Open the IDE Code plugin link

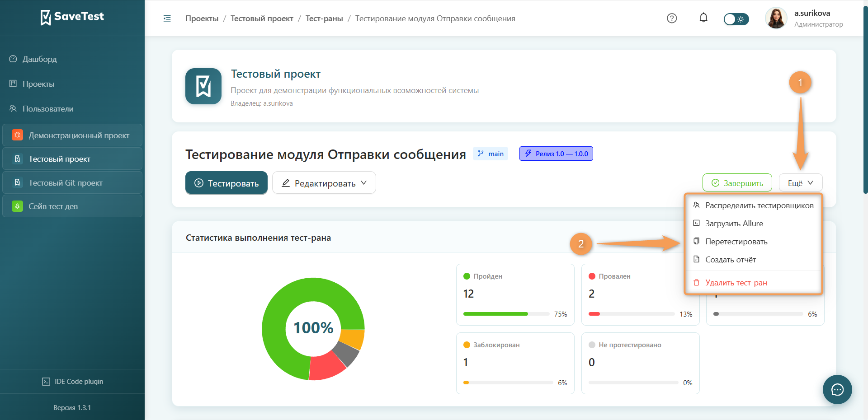pyautogui.click(x=72, y=382)
